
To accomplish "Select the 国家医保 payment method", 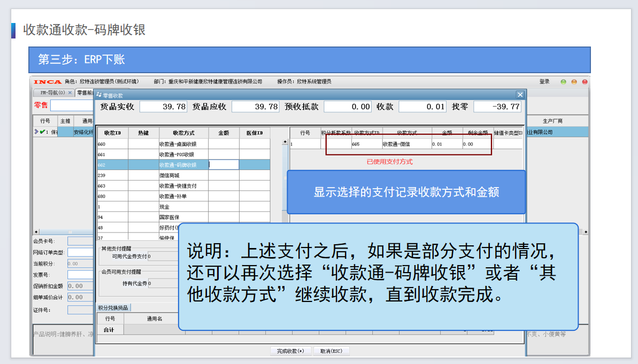I will [183, 217].
